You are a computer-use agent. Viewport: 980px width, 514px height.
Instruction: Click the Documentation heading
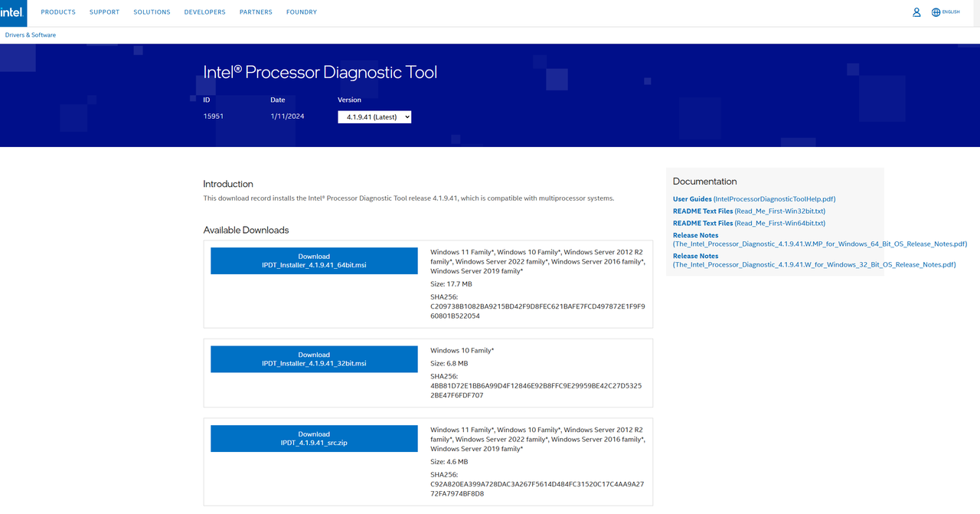pyautogui.click(x=705, y=182)
